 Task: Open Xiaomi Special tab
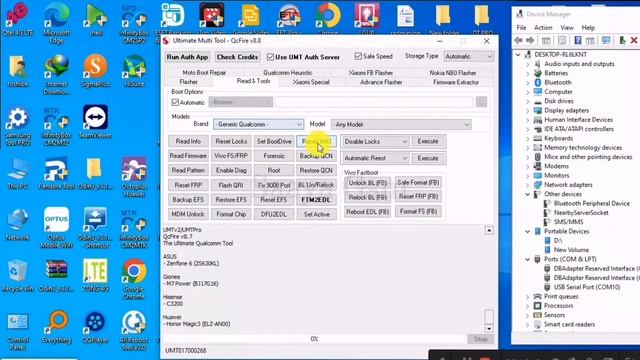click(311, 82)
